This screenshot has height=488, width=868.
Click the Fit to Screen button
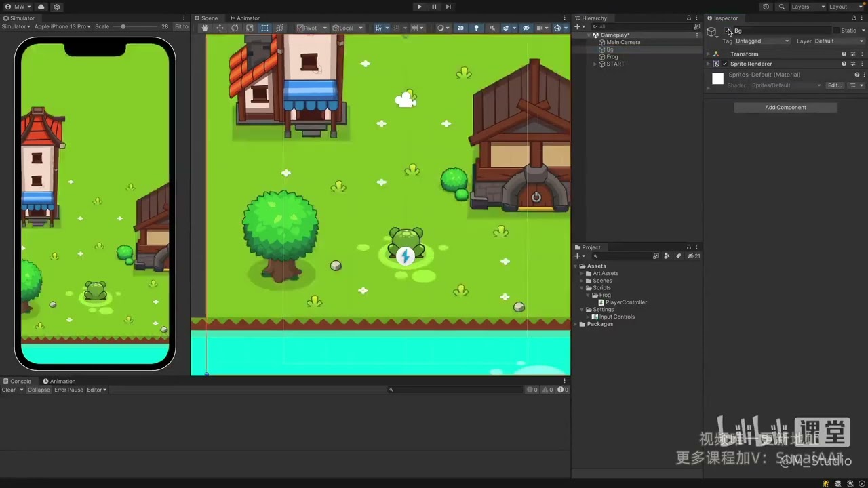(181, 26)
